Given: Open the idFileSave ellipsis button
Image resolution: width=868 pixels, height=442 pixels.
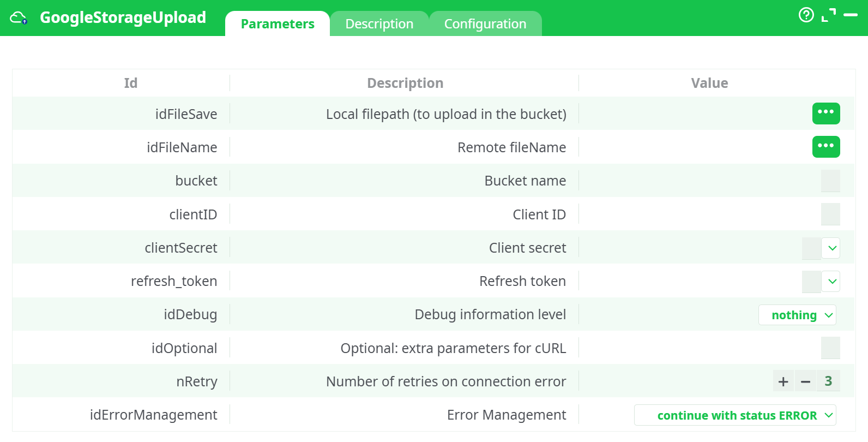Looking at the screenshot, I should click(825, 114).
